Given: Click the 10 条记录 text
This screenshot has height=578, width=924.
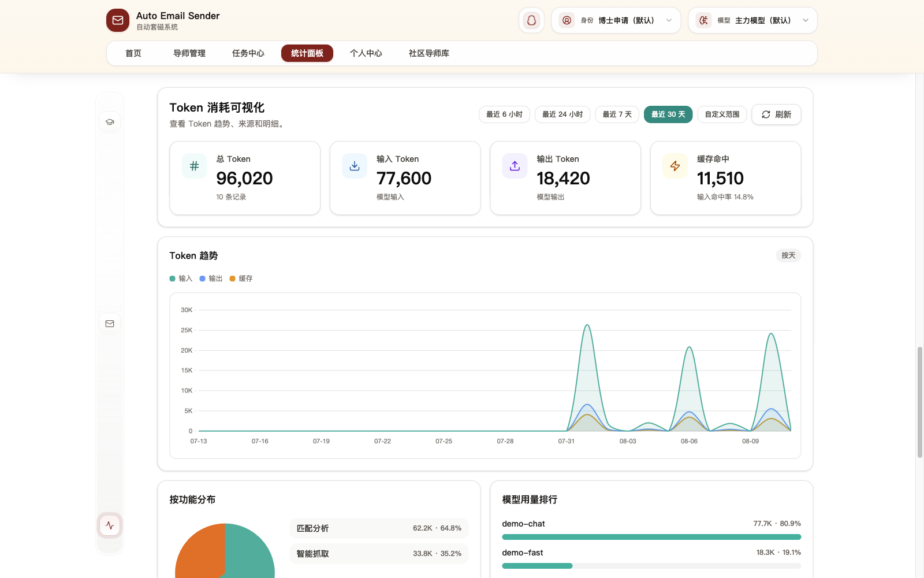Looking at the screenshot, I should pyautogui.click(x=231, y=197).
